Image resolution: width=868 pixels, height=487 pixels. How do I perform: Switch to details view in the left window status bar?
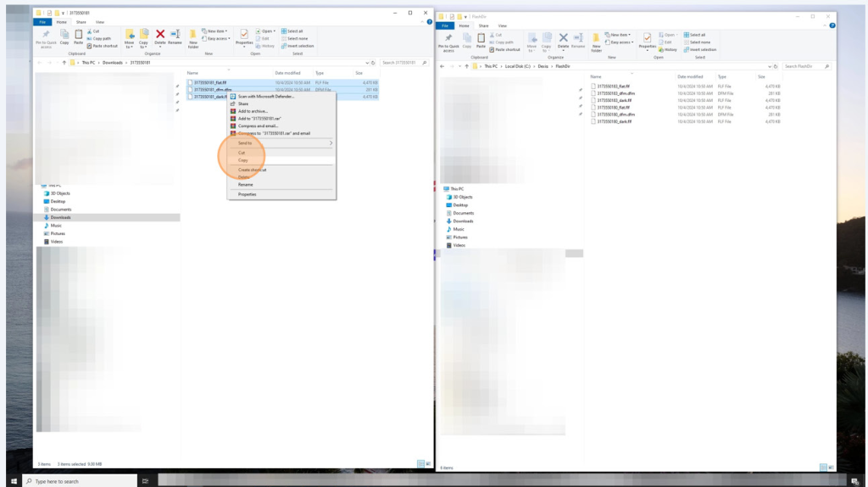tap(420, 464)
